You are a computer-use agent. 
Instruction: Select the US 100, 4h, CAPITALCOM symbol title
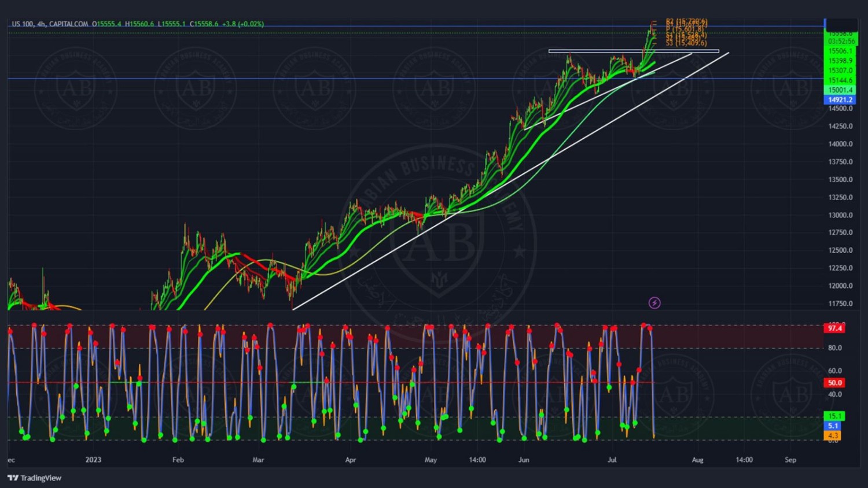pos(50,24)
